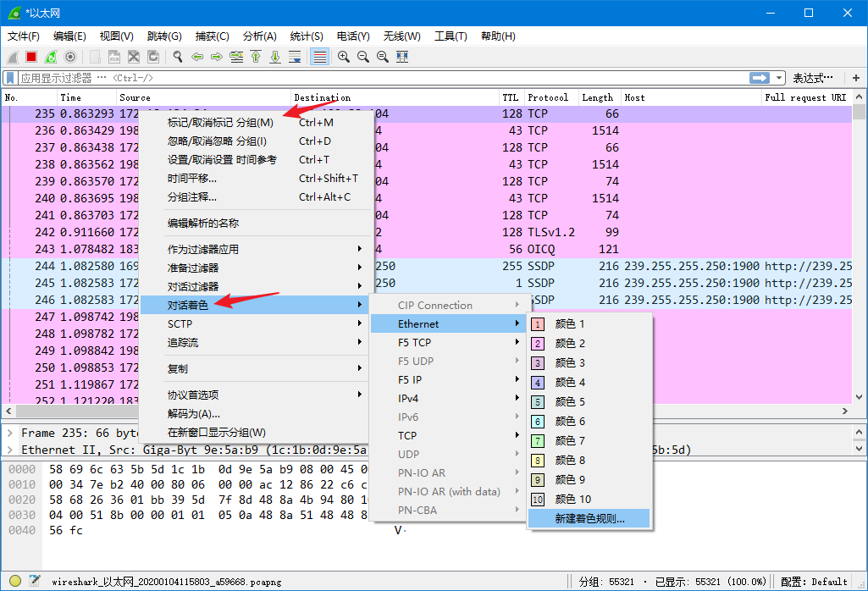This screenshot has height=591, width=868.
Task: Click the 表达式 expression button
Action: 812,78
